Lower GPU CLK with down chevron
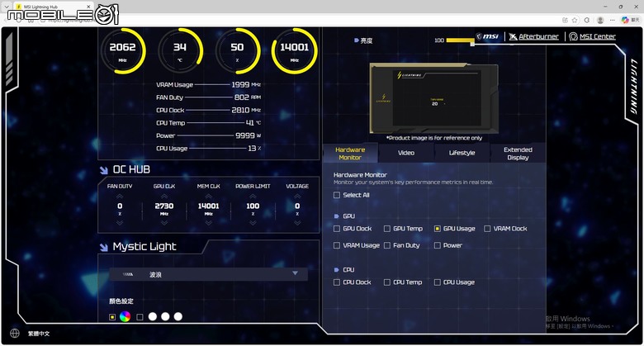Screen dimensions: 644x346 (x=163, y=223)
